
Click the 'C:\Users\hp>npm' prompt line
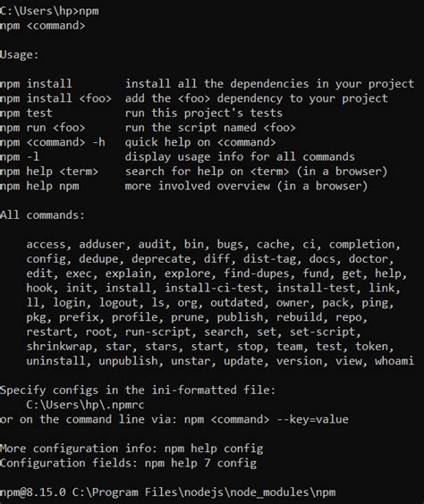coord(49,11)
